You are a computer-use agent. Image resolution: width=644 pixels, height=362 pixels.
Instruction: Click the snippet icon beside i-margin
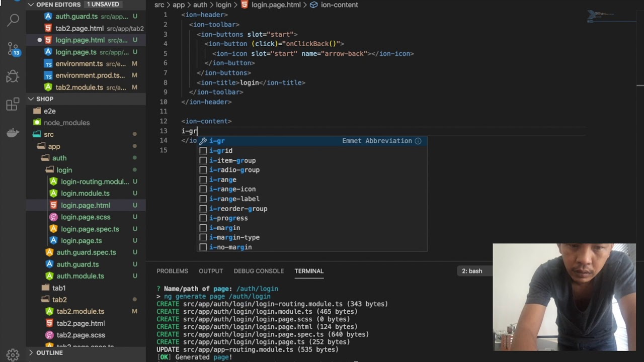pos(203,228)
